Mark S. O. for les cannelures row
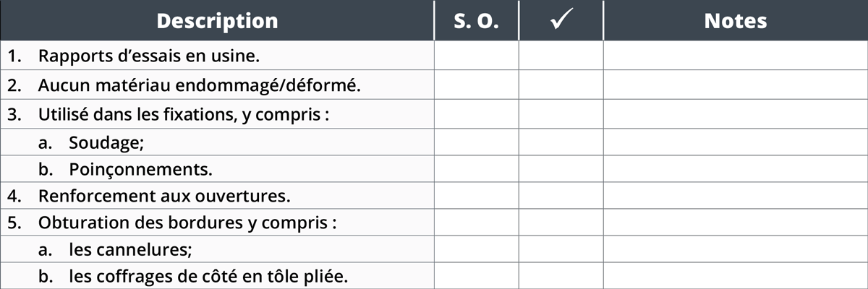Screen dimensions: 868x289 coord(477,249)
